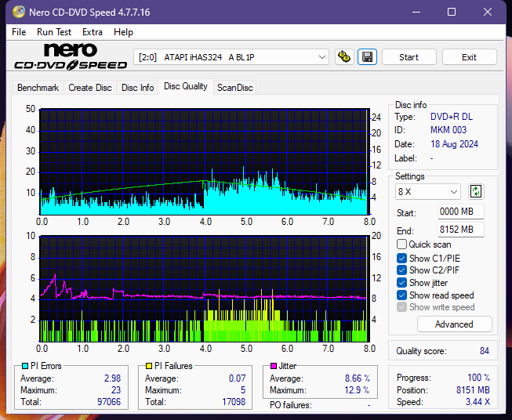Open the Help menu

pyautogui.click(x=123, y=32)
